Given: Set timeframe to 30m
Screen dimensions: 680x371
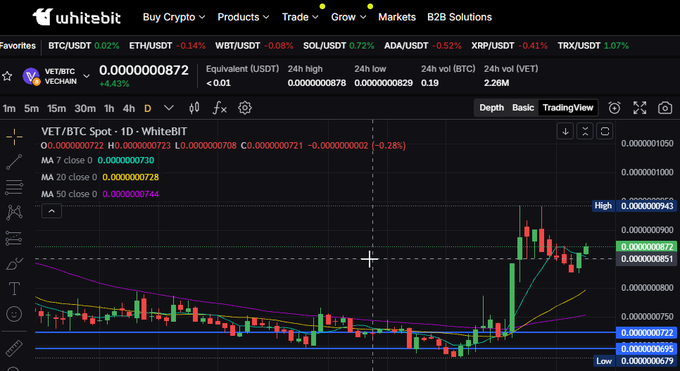Looking at the screenshot, I should tap(85, 108).
